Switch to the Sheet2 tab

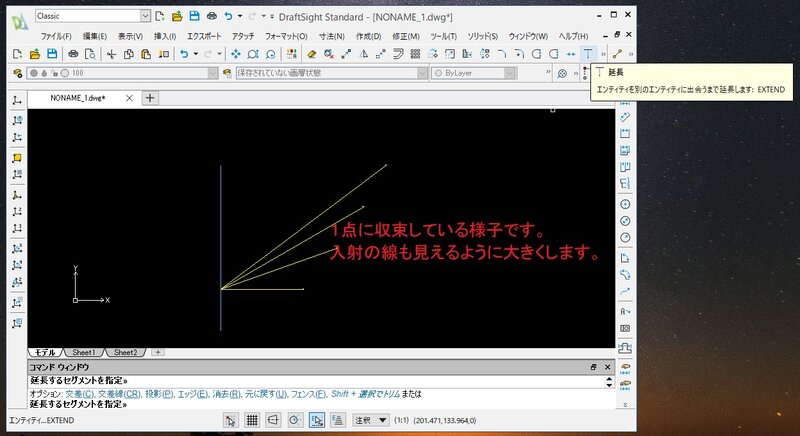126,352
